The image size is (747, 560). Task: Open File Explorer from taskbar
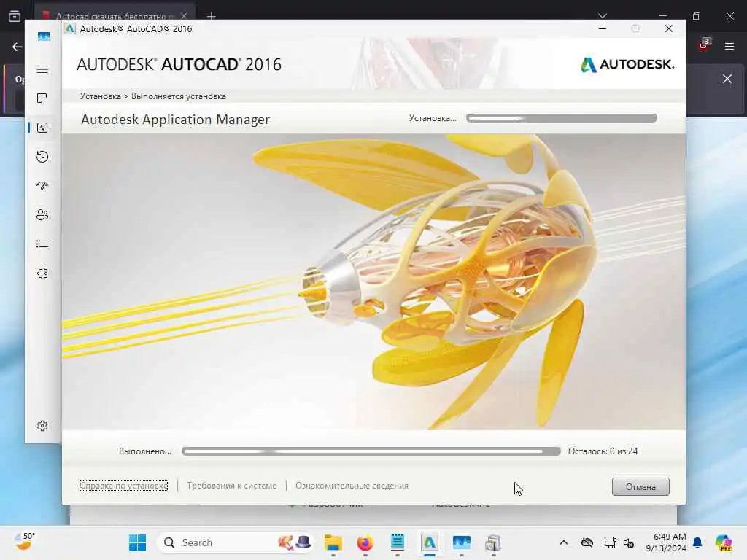coord(333,542)
